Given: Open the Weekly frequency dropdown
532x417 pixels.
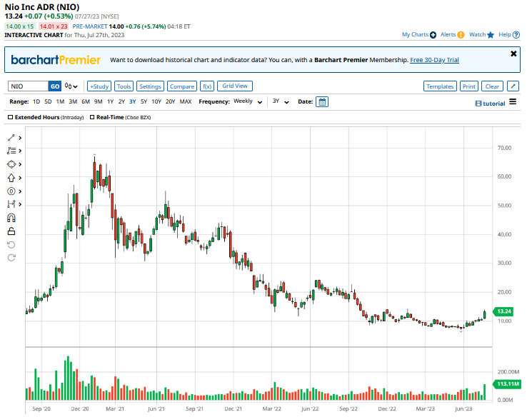Looking at the screenshot, I should pyautogui.click(x=248, y=101).
